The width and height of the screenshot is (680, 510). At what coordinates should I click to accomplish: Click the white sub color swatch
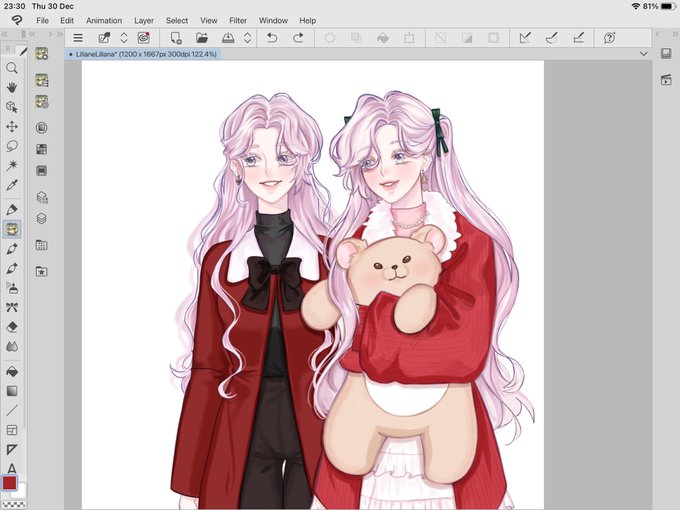pos(20,491)
